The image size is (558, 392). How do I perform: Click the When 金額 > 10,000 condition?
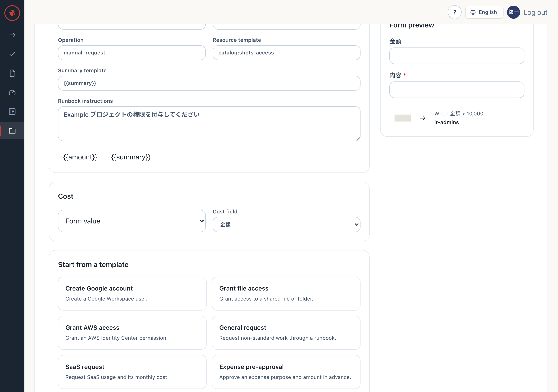(x=459, y=114)
